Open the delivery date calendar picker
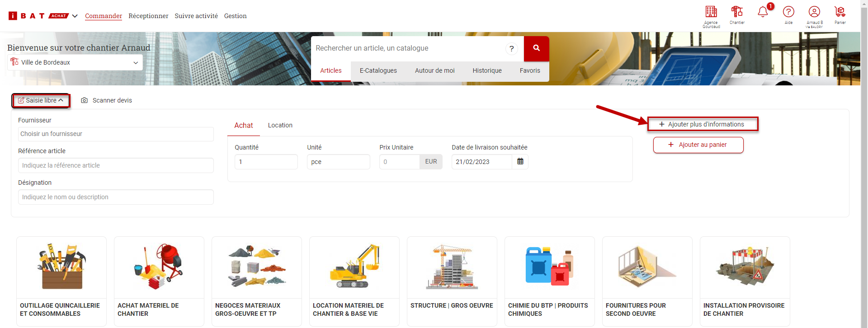This screenshot has height=328, width=868. tap(520, 162)
